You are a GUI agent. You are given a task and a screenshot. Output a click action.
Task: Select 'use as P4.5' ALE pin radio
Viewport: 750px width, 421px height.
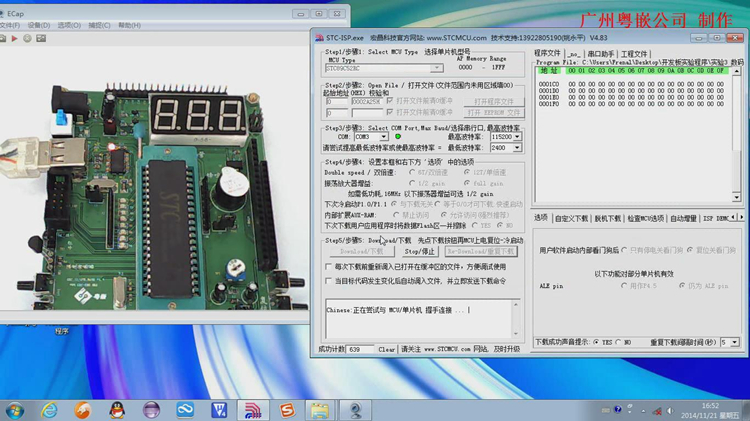point(624,286)
